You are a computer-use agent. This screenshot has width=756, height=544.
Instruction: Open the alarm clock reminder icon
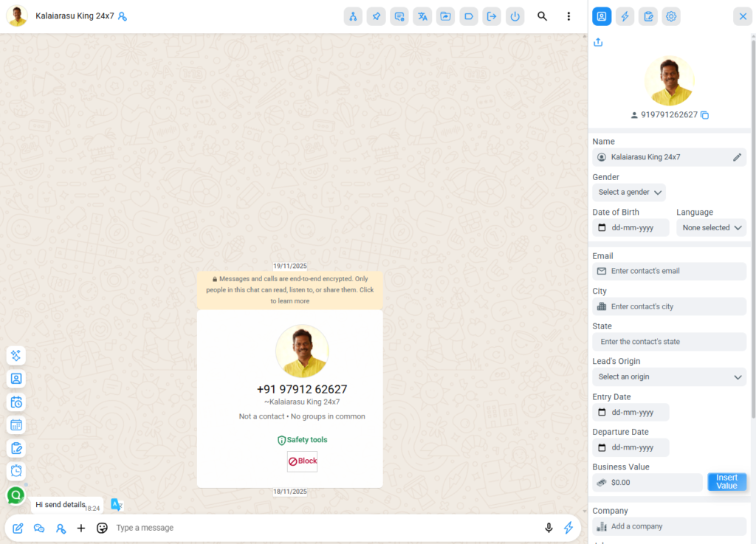pyautogui.click(x=16, y=471)
